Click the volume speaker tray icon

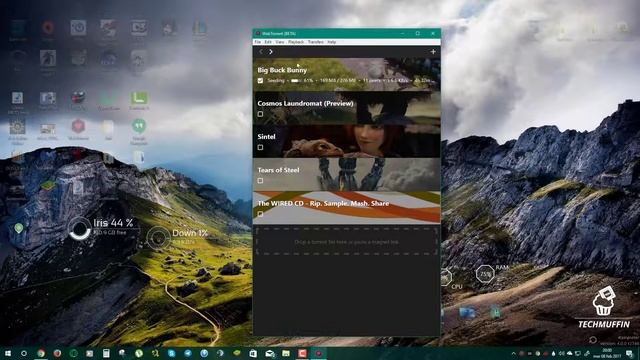[561, 353]
